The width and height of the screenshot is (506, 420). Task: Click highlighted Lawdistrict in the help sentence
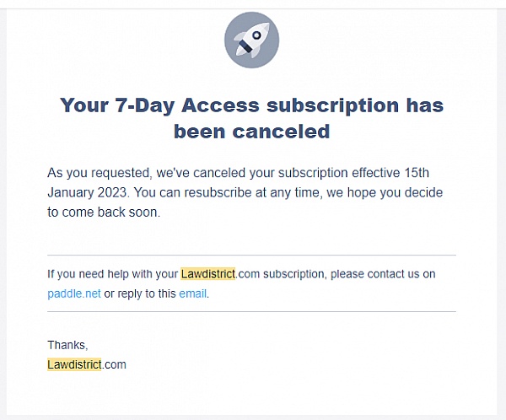tap(208, 274)
